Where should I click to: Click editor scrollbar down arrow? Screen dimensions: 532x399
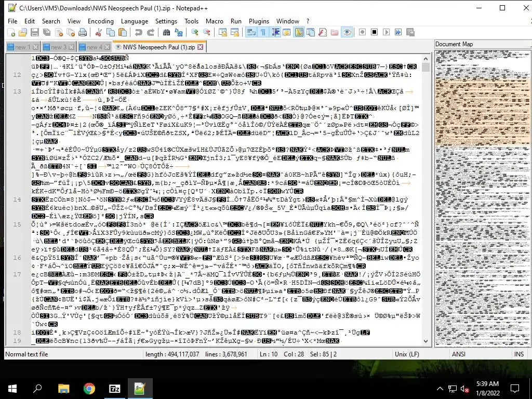(426, 341)
